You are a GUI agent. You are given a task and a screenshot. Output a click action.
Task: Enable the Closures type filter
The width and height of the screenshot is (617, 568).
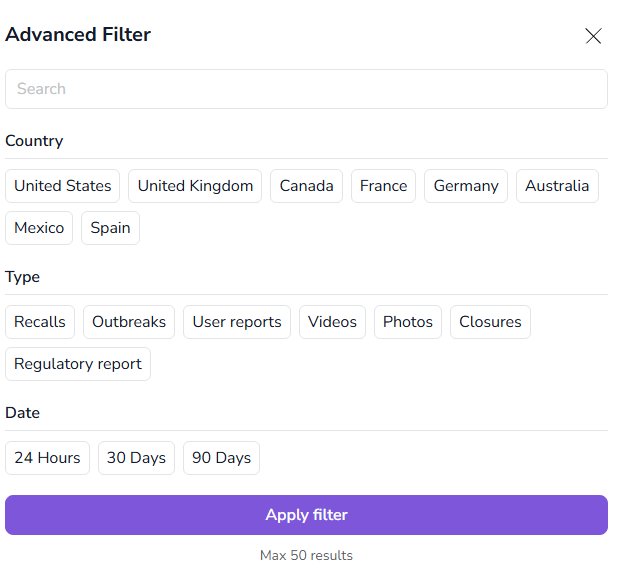coord(490,322)
